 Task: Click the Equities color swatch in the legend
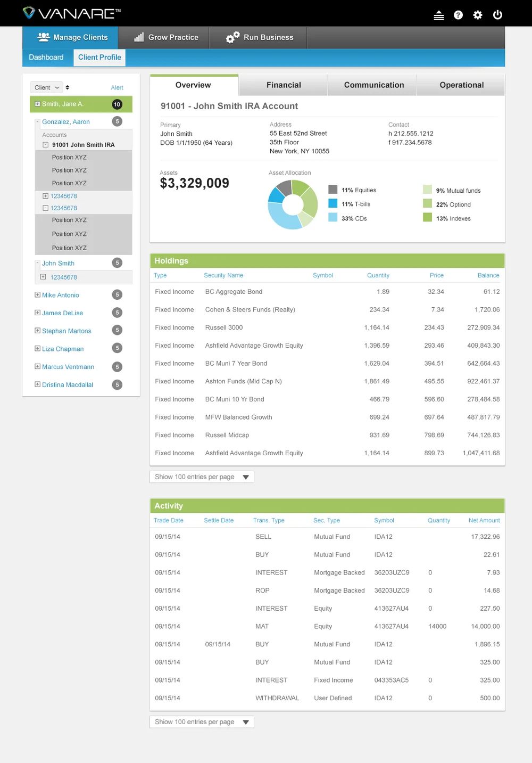(x=333, y=190)
